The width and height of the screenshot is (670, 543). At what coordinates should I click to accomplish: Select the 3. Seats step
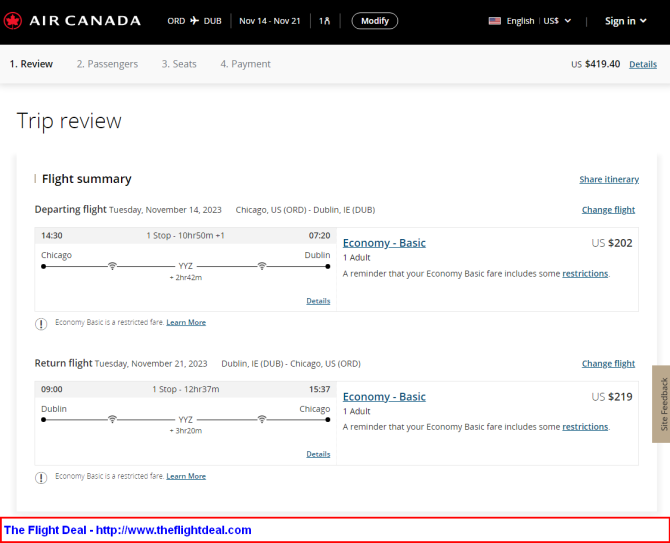point(179,64)
